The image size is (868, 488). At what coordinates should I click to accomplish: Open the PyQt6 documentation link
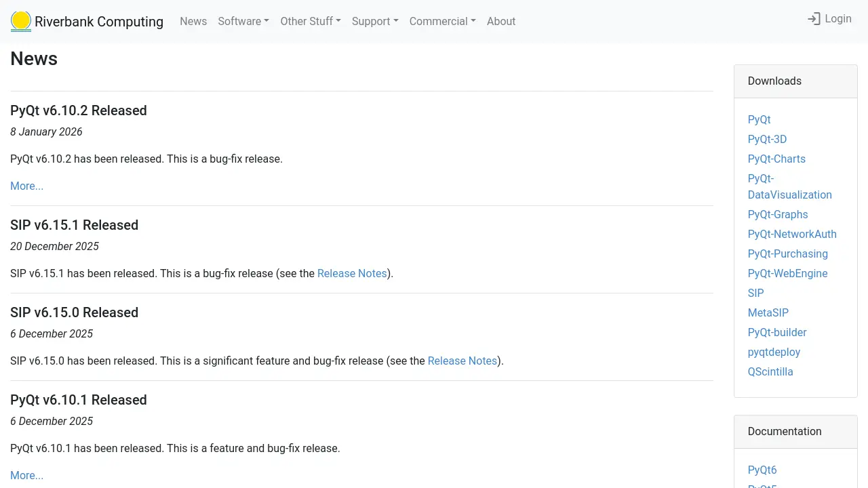762,470
